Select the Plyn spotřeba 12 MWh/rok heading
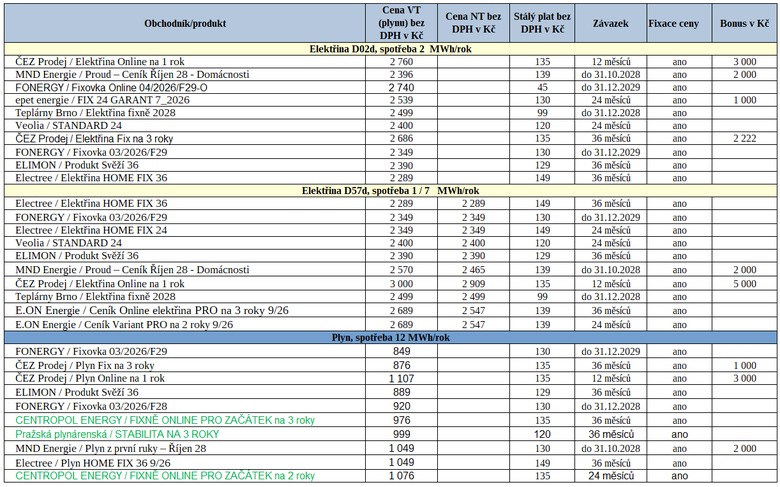The width and height of the screenshot is (780, 487). pos(390,337)
